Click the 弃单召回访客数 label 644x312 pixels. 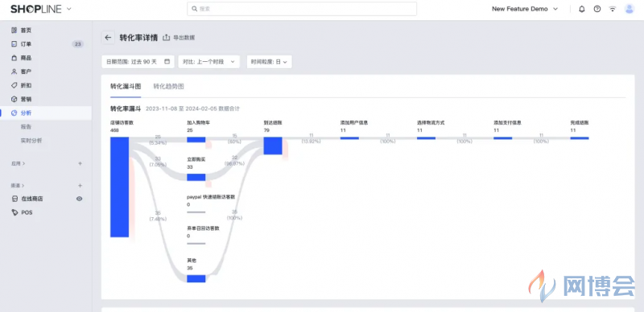coord(203,228)
